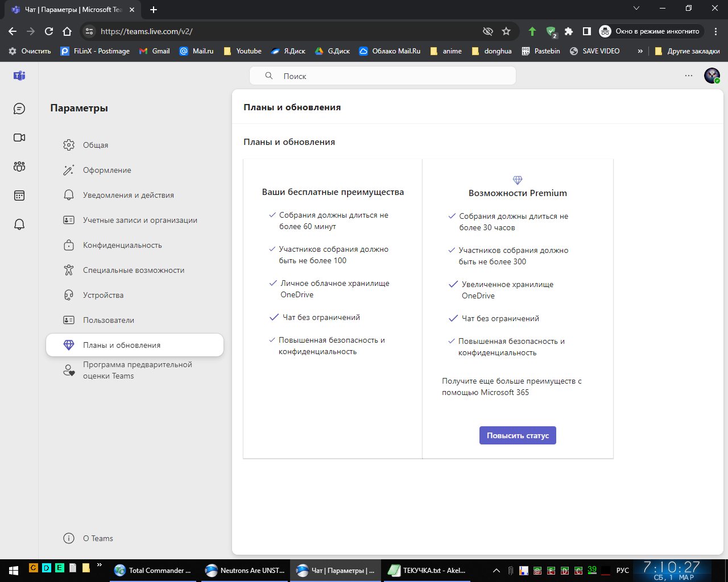Open the Youtube bookmarks folder
The image size is (728, 582).
(242, 51)
